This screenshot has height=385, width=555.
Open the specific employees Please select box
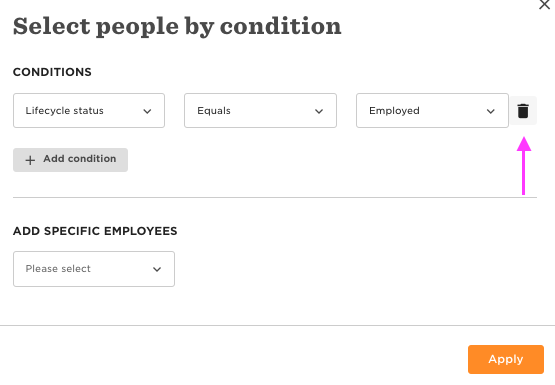pos(94,269)
